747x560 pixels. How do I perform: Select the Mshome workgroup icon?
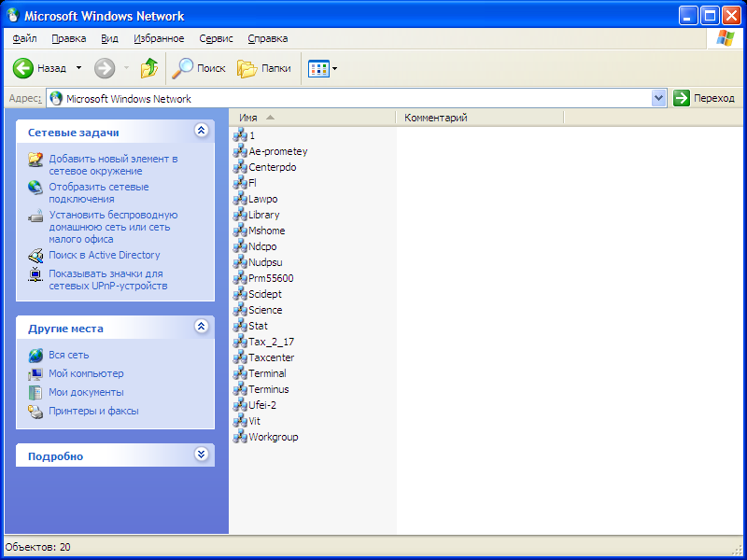click(x=240, y=231)
